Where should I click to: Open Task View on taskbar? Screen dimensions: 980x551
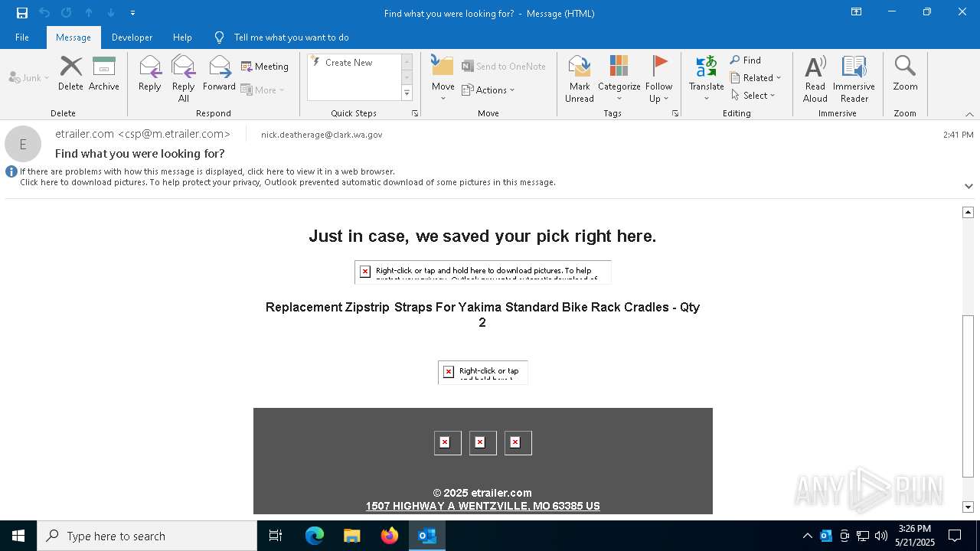276,536
